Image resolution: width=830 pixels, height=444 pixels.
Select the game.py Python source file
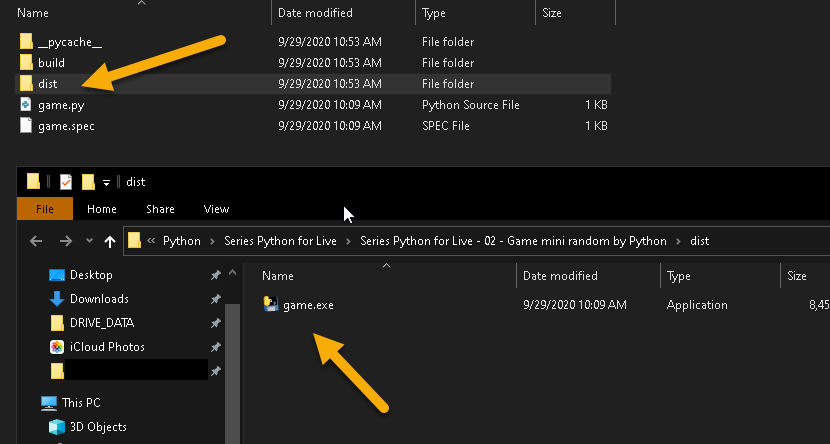click(59, 105)
